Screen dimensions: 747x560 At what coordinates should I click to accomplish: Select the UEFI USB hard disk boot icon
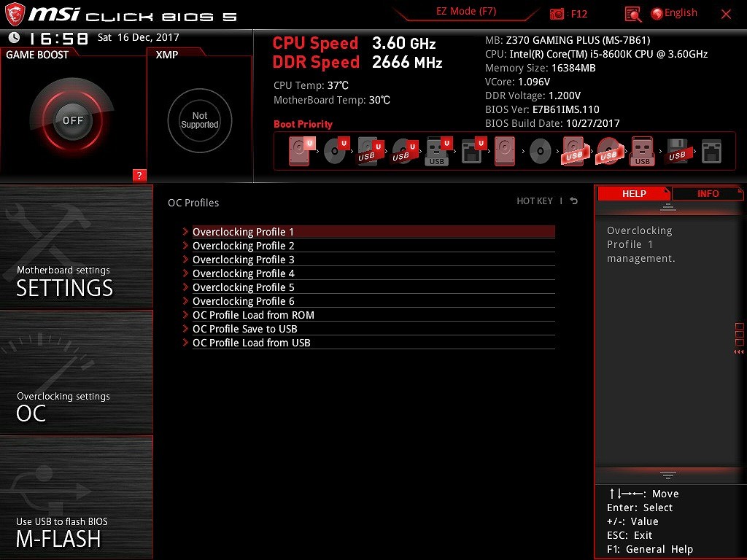coord(371,151)
